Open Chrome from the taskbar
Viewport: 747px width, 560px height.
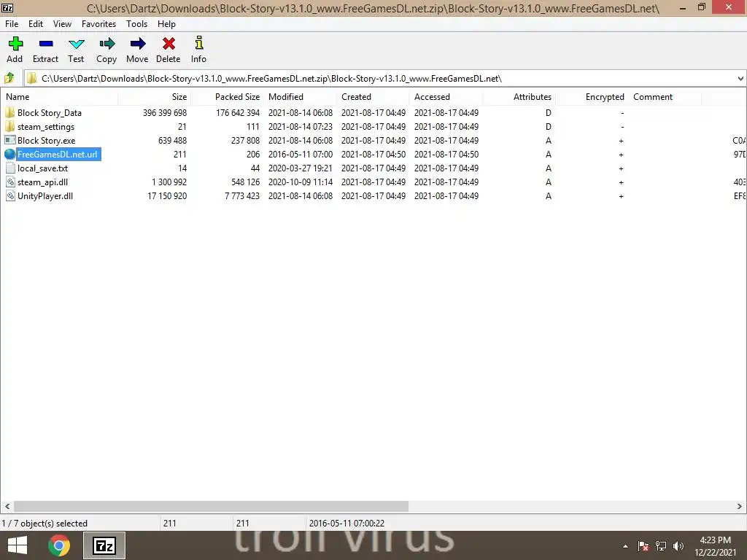59,545
